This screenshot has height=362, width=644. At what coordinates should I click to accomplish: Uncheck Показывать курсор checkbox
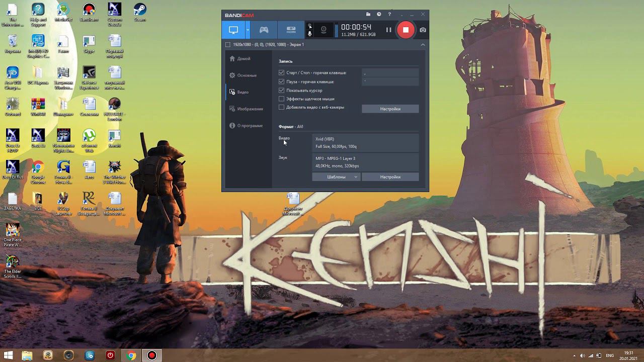[x=281, y=90]
